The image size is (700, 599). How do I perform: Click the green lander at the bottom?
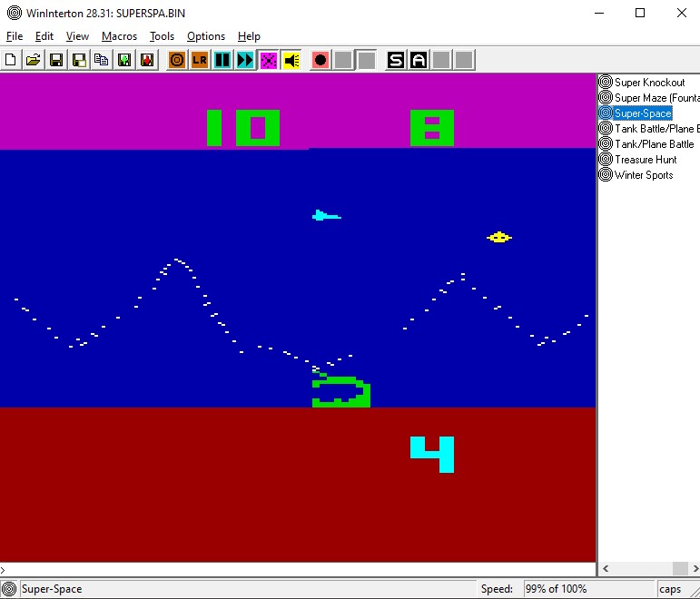(x=341, y=390)
